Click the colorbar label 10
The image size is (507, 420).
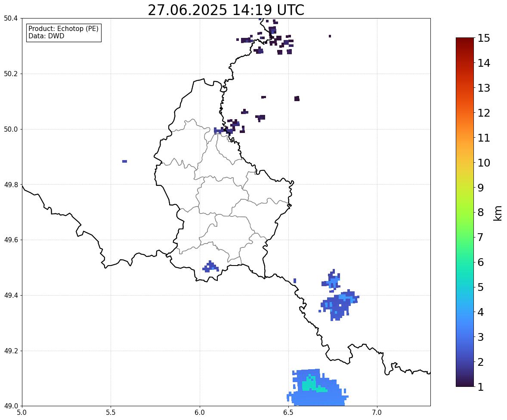(x=483, y=163)
